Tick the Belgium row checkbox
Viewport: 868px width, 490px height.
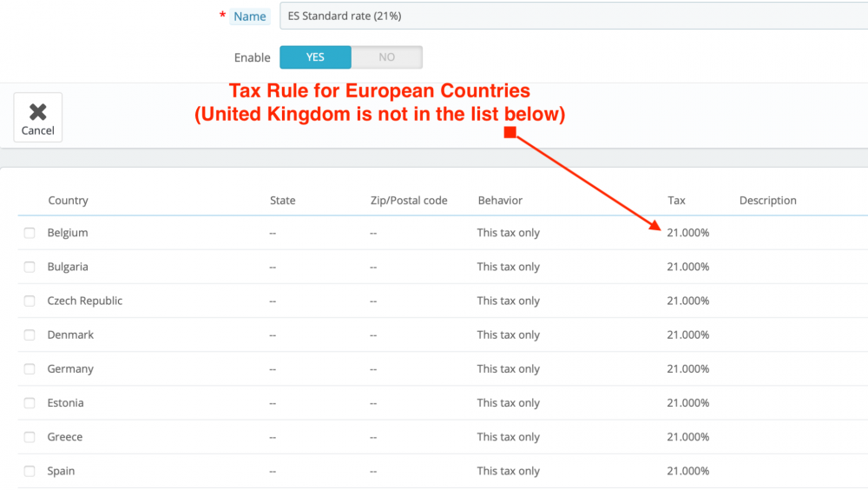[30, 233]
